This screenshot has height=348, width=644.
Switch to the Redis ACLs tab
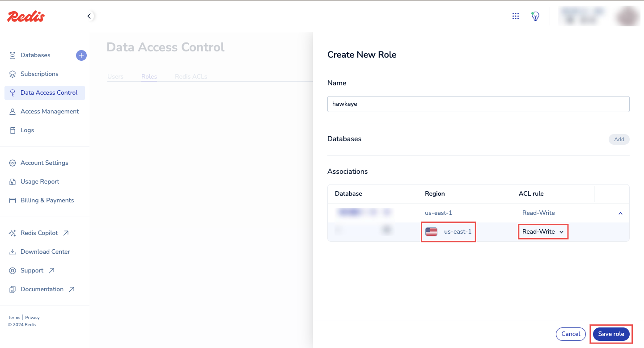[191, 76]
